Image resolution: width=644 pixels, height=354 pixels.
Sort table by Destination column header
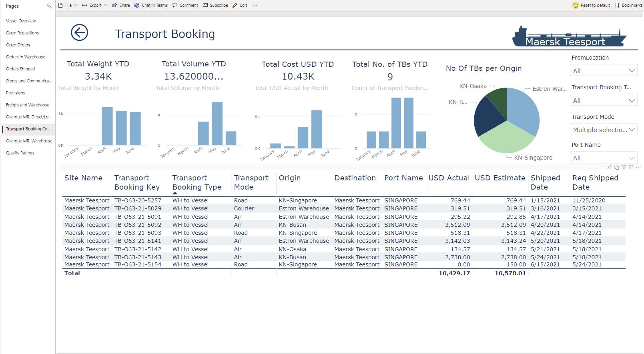(x=355, y=178)
